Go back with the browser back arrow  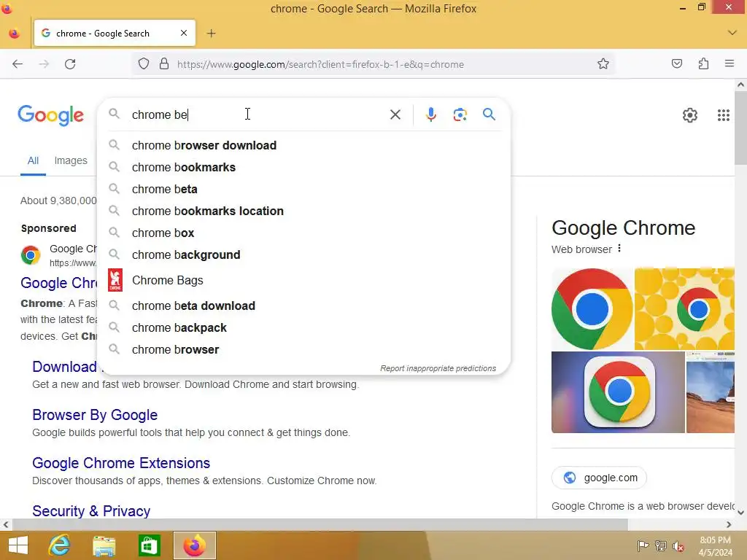(x=18, y=64)
